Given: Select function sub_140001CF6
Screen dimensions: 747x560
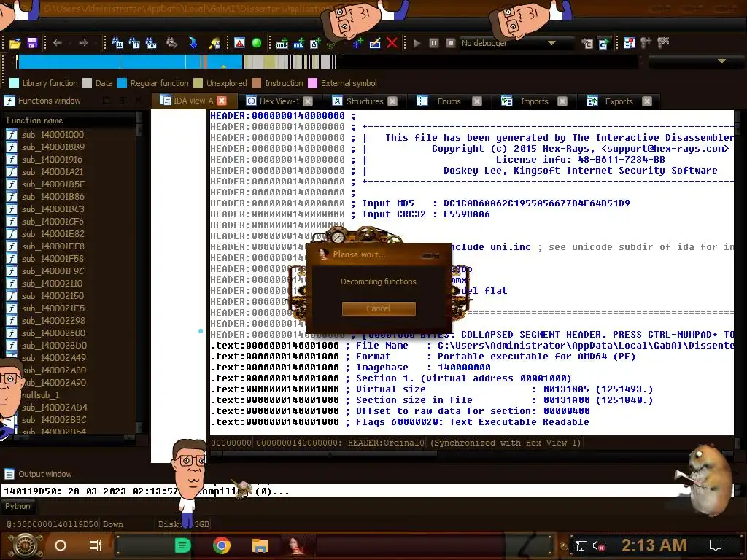Looking at the screenshot, I should (x=53, y=222).
